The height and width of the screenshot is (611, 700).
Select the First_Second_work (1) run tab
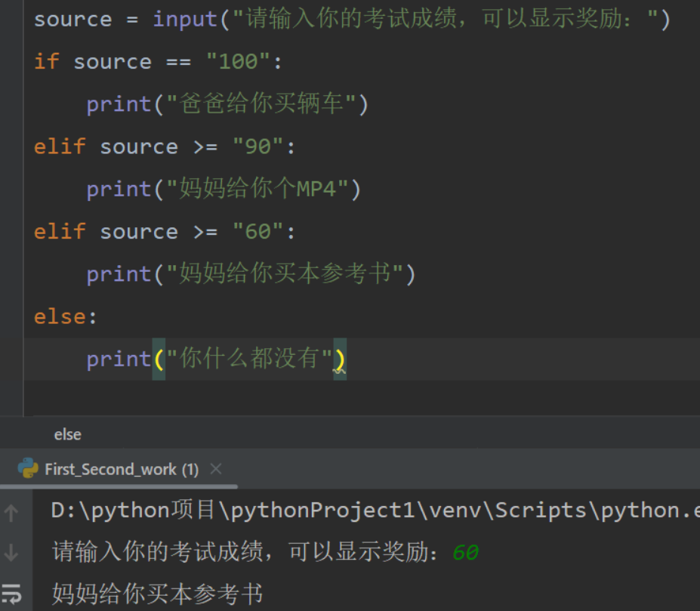click(122, 469)
